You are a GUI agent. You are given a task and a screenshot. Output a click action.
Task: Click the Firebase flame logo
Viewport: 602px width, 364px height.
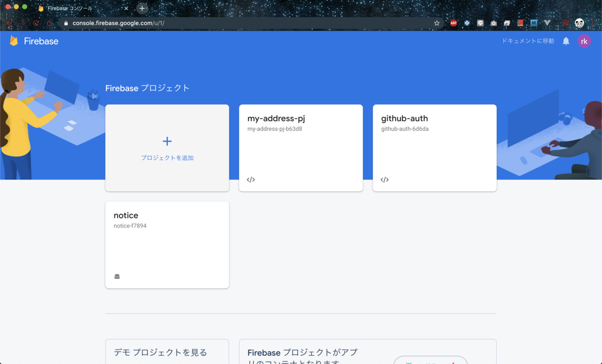click(14, 41)
